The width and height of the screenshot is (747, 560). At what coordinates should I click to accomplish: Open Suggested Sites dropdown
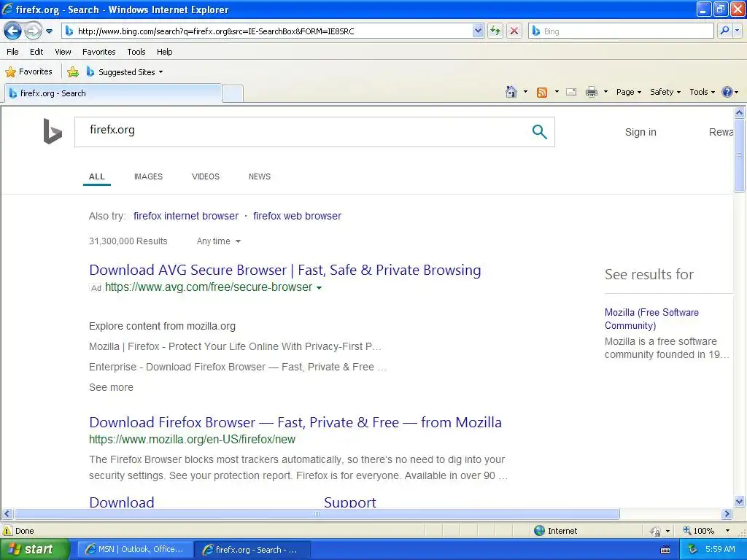click(125, 72)
